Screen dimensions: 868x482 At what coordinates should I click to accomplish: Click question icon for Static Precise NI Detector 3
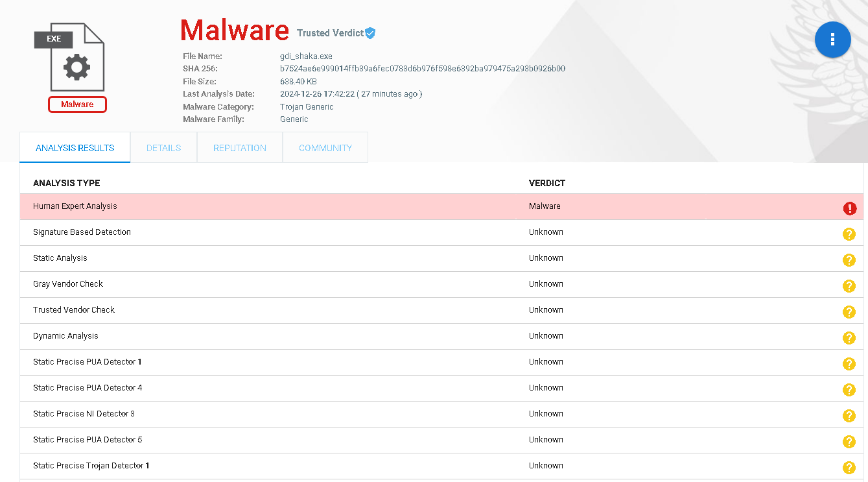tap(849, 416)
